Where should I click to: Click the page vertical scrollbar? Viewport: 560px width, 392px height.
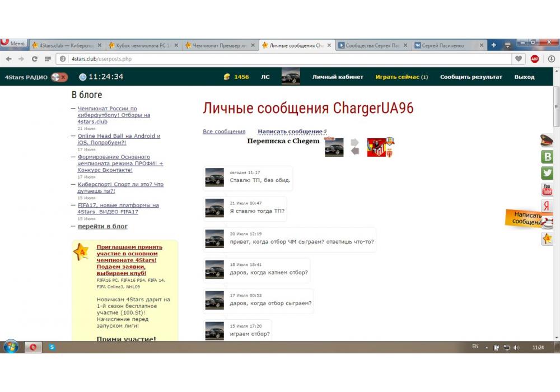557,106
